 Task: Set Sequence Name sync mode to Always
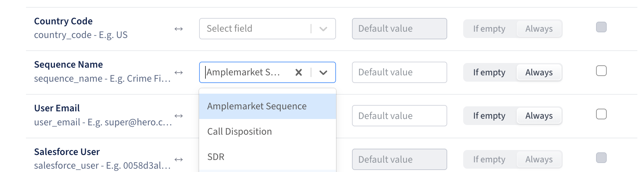pyautogui.click(x=539, y=72)
